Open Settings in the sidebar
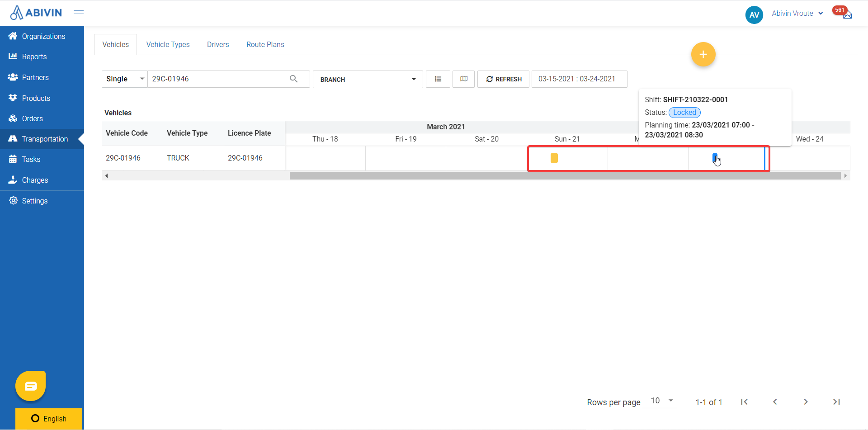868x430 pixels. pos(42,201)
